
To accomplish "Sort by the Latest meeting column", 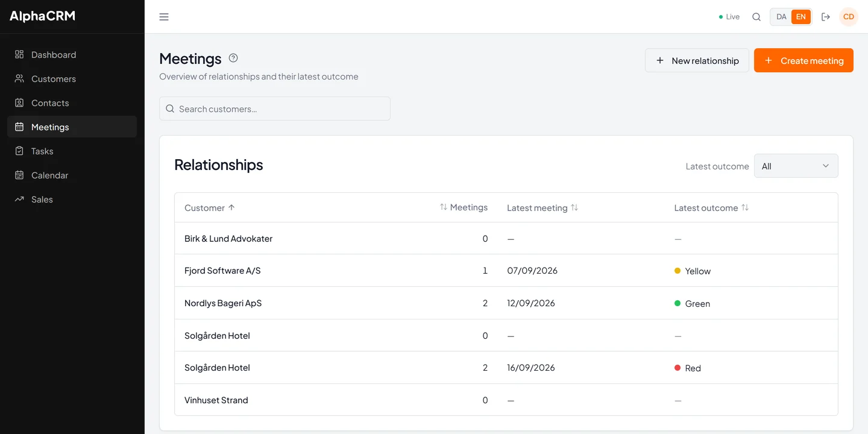I will pyautogui.click(x=542, y=208).
